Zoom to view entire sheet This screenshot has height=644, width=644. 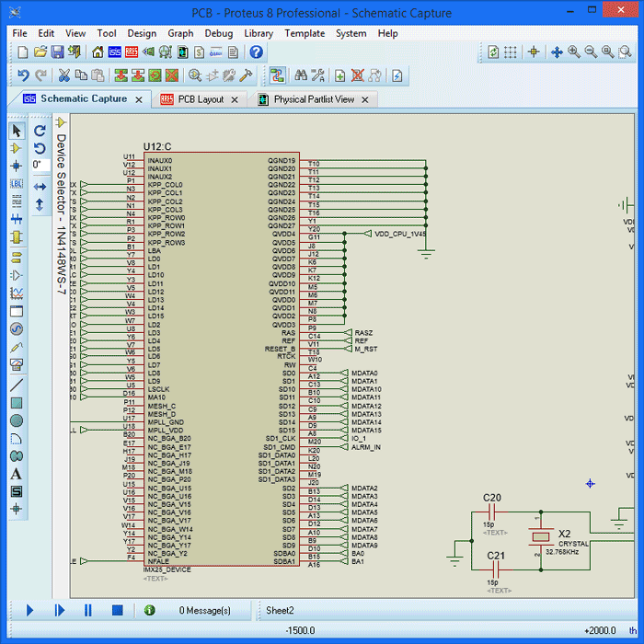tap(607, 52)
